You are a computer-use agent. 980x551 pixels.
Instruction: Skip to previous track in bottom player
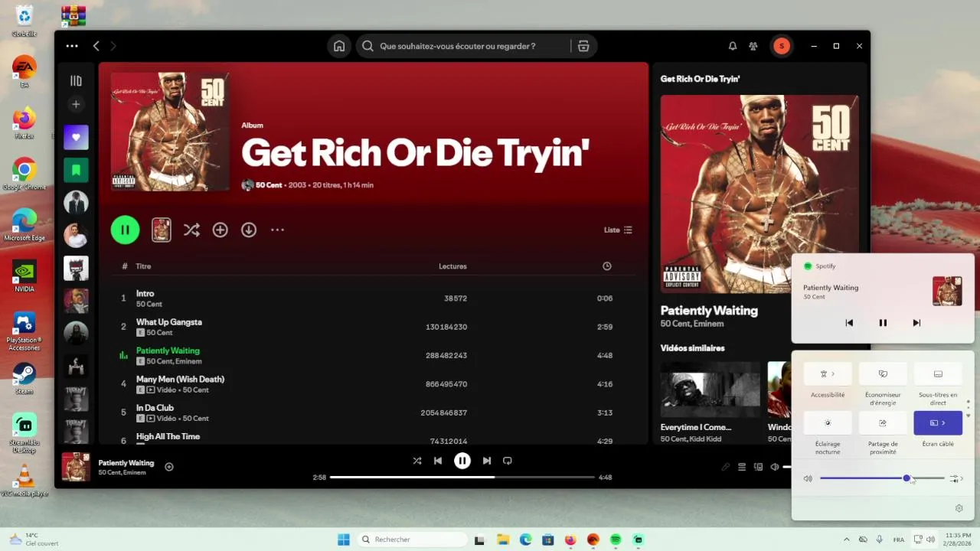[438, 461]
